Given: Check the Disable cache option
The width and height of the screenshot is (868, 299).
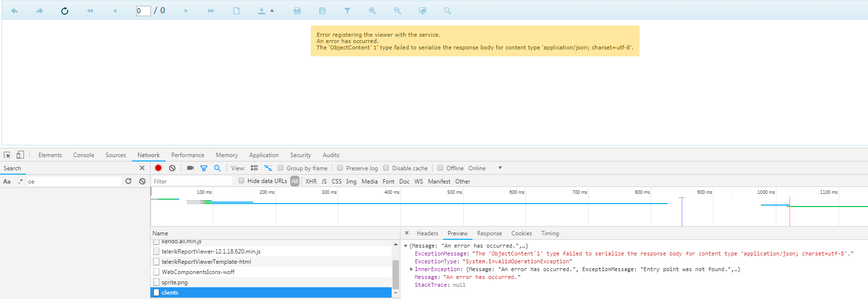Looking at the screenshot, I should tap(386, 168).
